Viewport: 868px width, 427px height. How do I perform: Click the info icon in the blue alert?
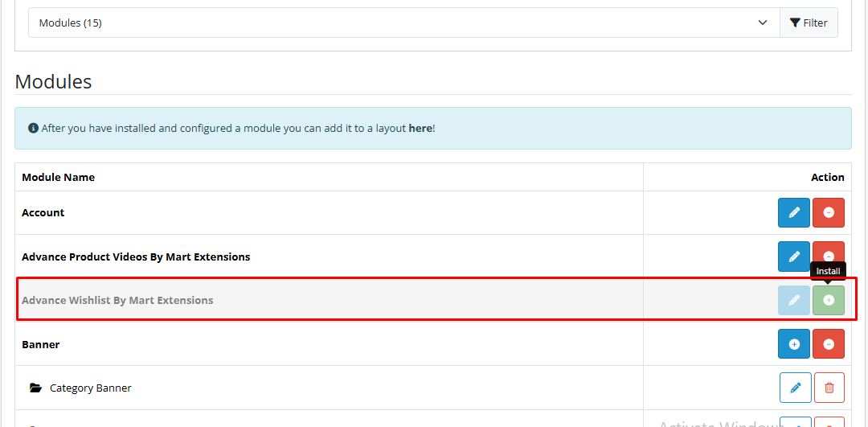(x=33, y=128)
